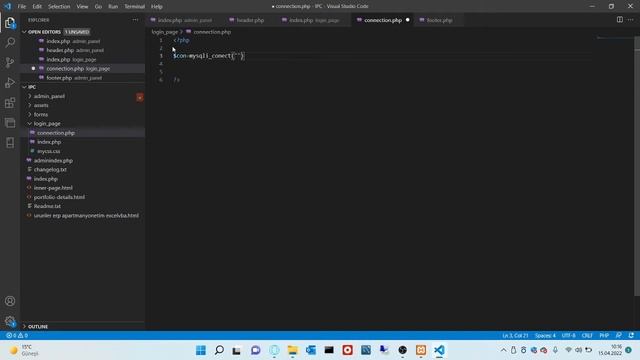
Task: Change encoding via UTF-8 indicator
Action: click(569, 336)
